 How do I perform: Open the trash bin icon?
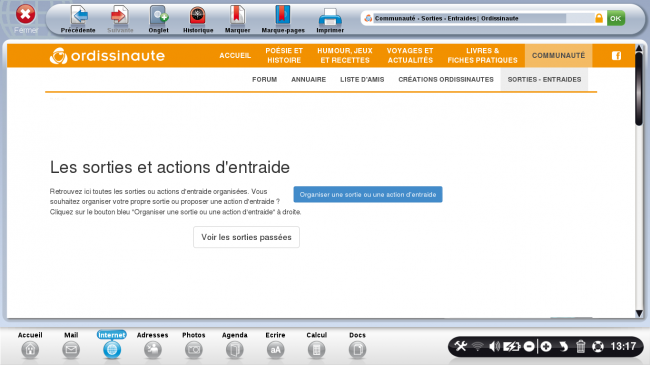click(580, 346)
